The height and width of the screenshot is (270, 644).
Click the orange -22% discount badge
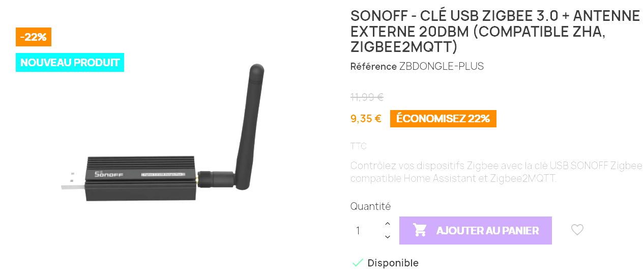[x=34, y=37]
